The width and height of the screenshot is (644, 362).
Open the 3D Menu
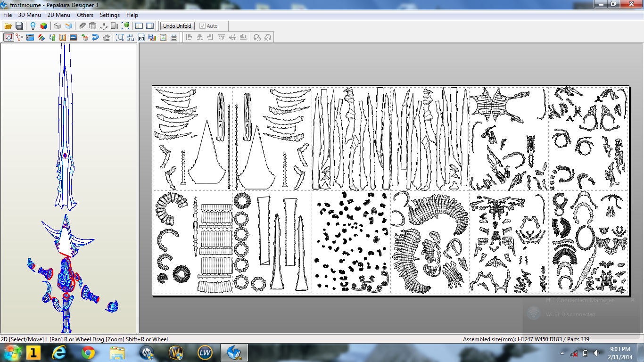point(30,15)
